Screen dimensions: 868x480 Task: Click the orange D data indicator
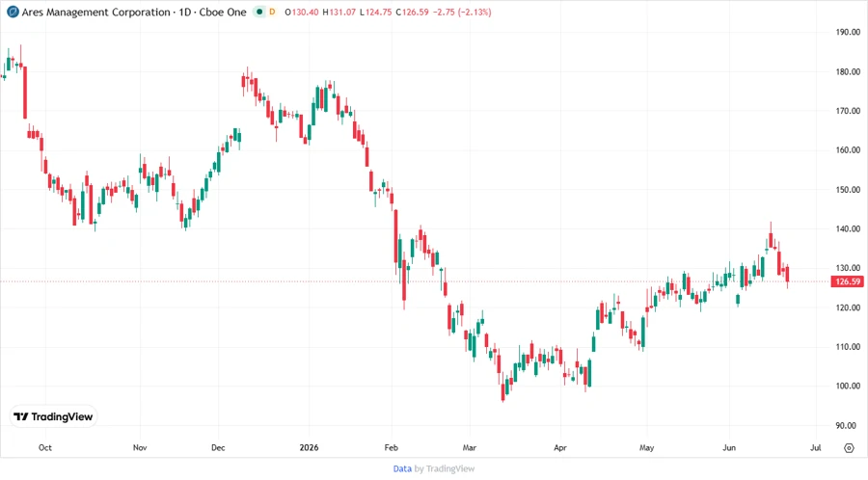(x=272, y=12)
